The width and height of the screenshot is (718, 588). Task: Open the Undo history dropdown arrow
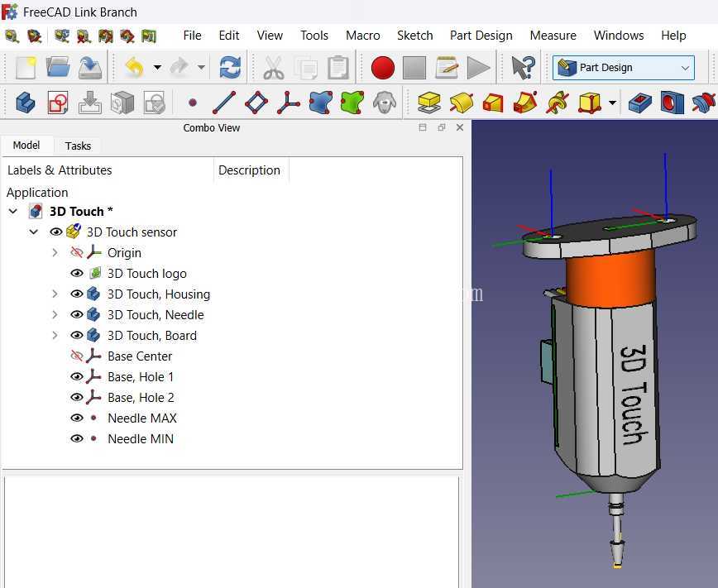(157, 68)
